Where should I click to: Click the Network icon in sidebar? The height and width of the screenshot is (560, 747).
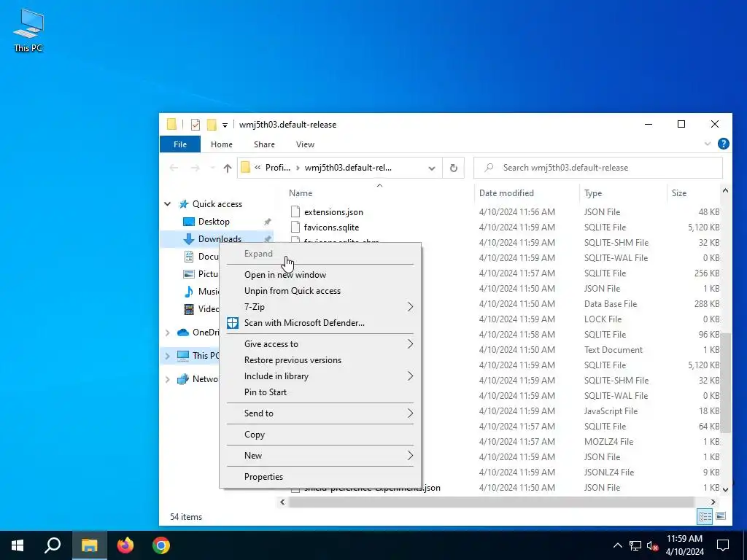[183, 379]
